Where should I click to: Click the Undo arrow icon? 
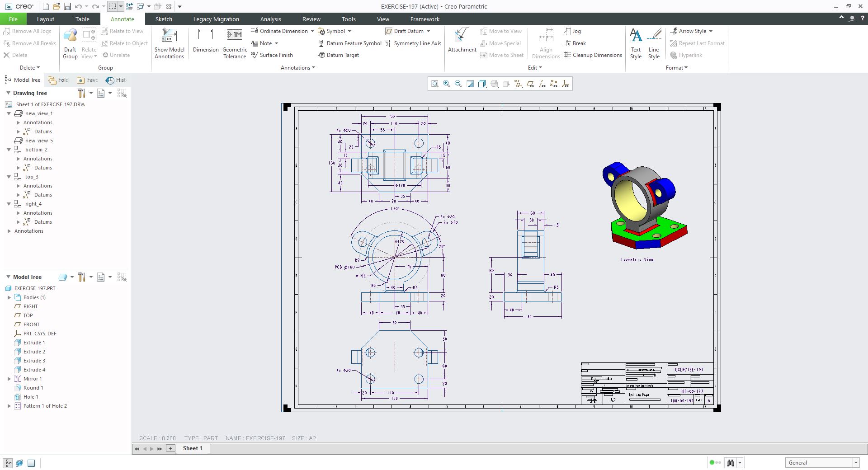(x=78, y=6)
